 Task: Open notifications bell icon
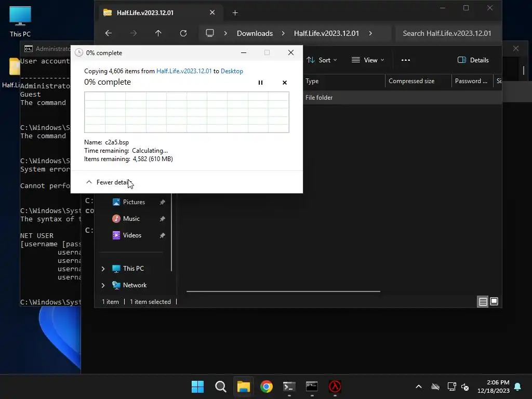point(518,387)
